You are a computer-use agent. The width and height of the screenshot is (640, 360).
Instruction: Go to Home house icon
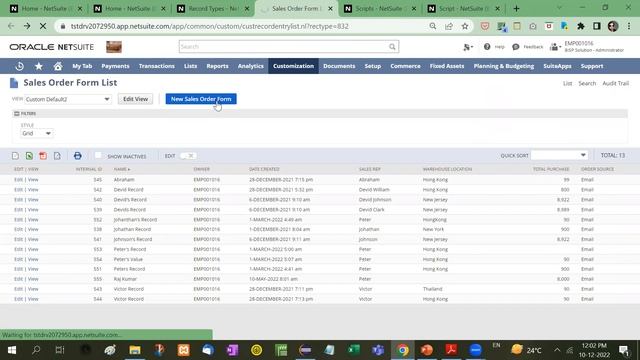point(58,66)
